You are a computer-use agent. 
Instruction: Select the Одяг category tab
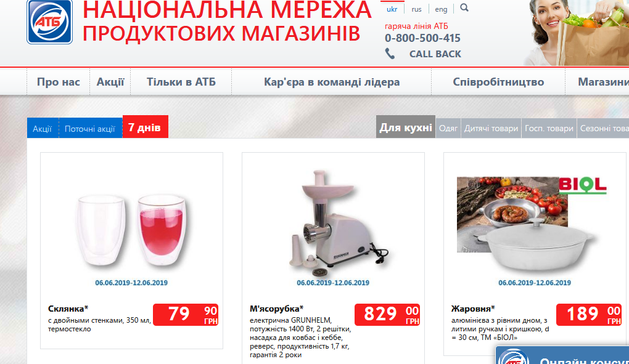(448, 128)
